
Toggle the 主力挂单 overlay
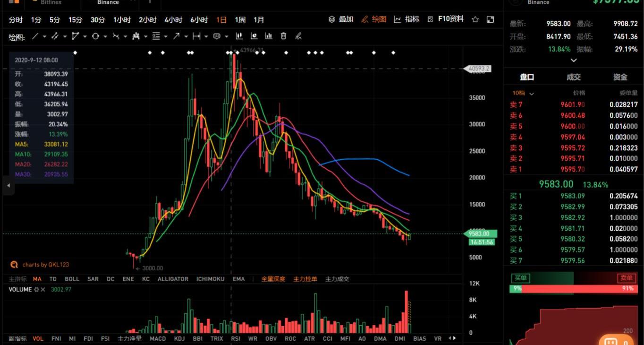pos(305,279)
